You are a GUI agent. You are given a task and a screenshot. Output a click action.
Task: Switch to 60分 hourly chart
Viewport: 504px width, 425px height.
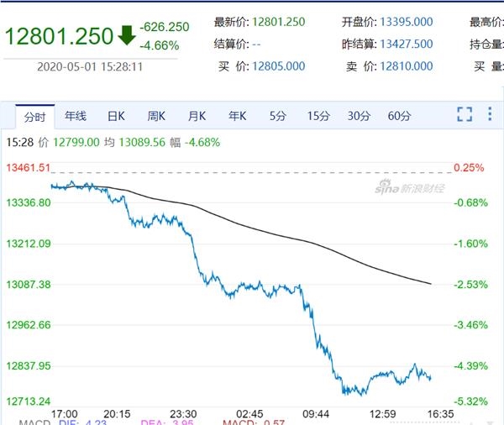(400, 116)
